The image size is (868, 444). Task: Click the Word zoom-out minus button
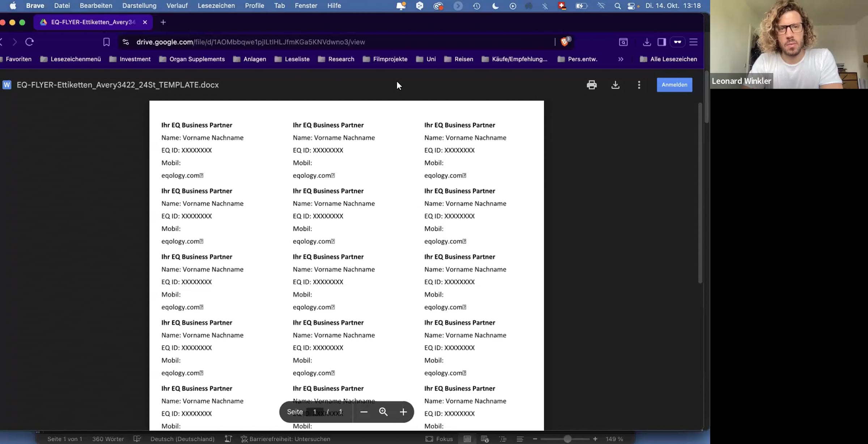click(x=535, y=439)
